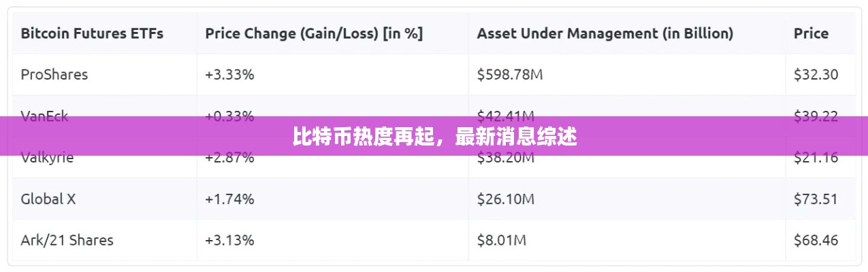Click the Asset Under Management header
The width and height of the screenshot is (868, 272).
pyautogui.click(x=605, y=33)
